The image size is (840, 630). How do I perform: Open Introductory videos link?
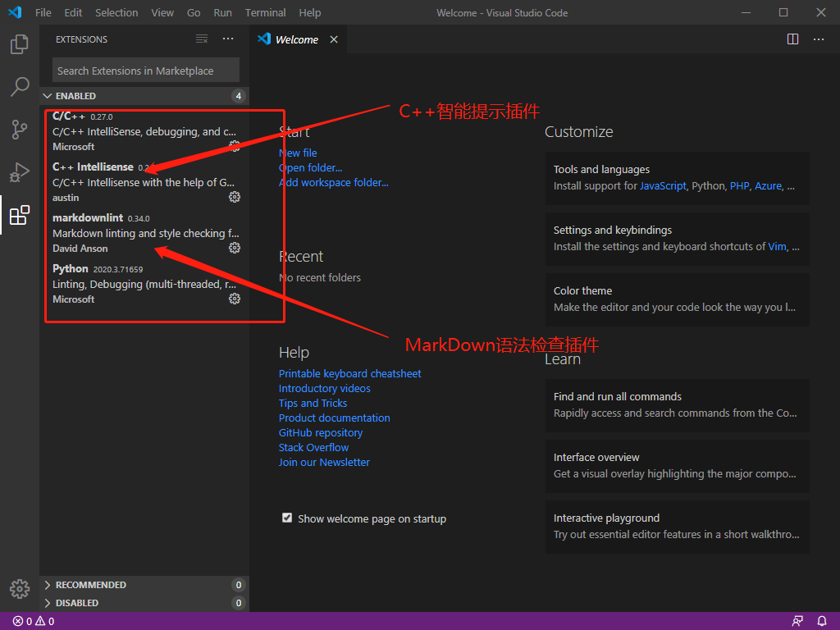click(x=325, y=388)
